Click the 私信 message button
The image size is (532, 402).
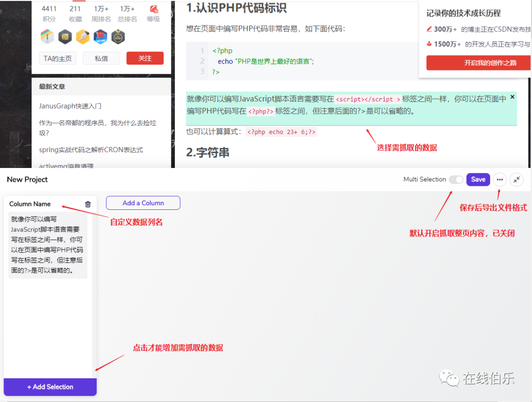pyautogui.click(x=101, y=58)
